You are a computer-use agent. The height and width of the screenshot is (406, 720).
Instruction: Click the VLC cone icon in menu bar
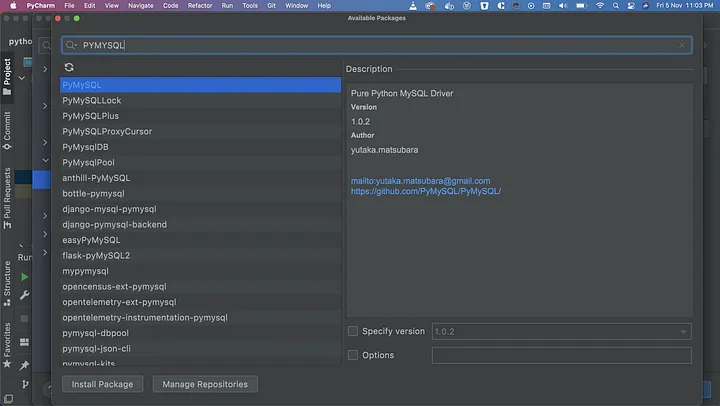(x=413, y=6)
